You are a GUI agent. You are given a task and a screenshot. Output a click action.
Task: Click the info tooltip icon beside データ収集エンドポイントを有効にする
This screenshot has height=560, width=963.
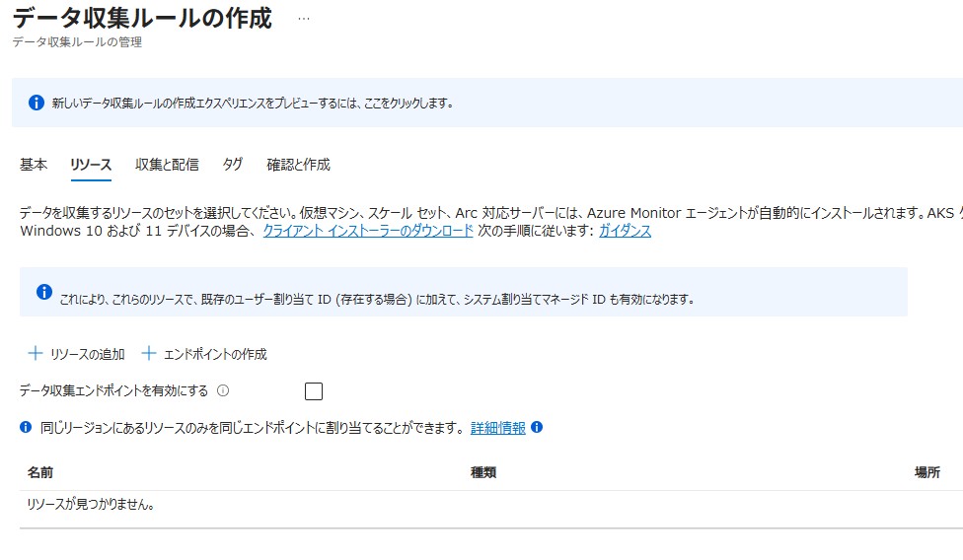click(x=223, y=390)
